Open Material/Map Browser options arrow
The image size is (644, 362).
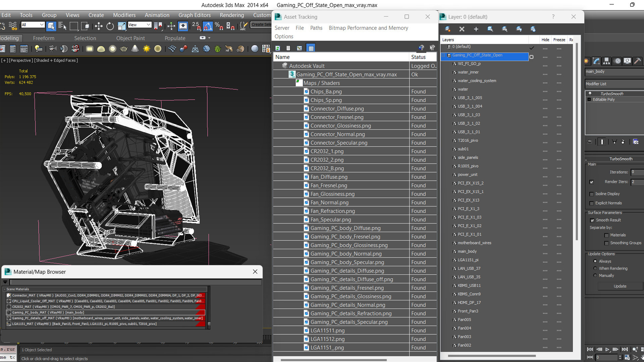coord(5,282)
